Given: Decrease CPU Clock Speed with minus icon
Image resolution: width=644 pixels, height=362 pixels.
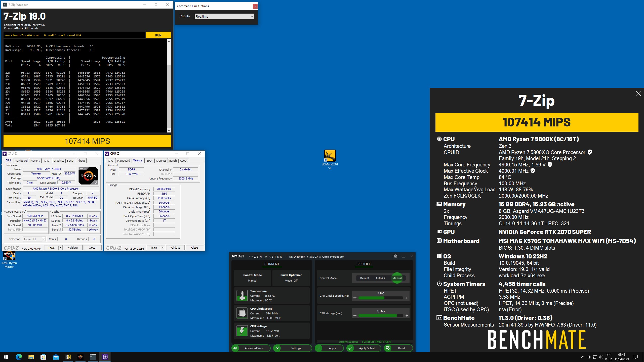Looking at the screenshot, I should pos(355,298).
